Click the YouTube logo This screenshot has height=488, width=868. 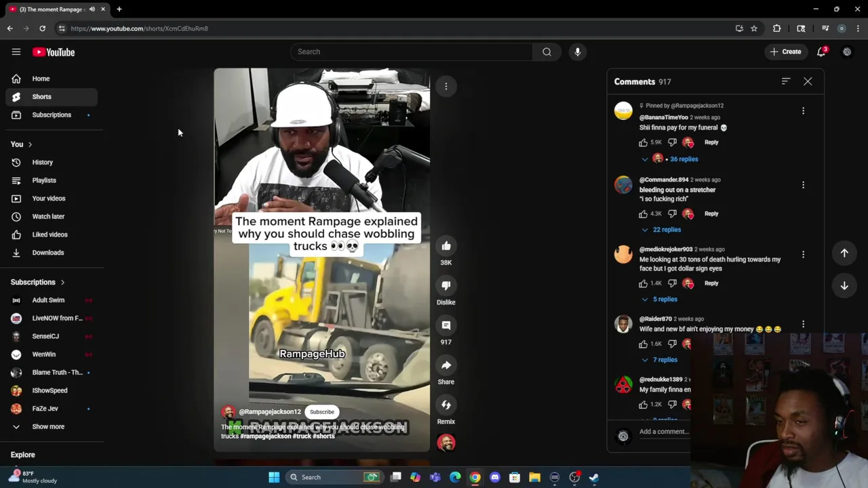54,52
